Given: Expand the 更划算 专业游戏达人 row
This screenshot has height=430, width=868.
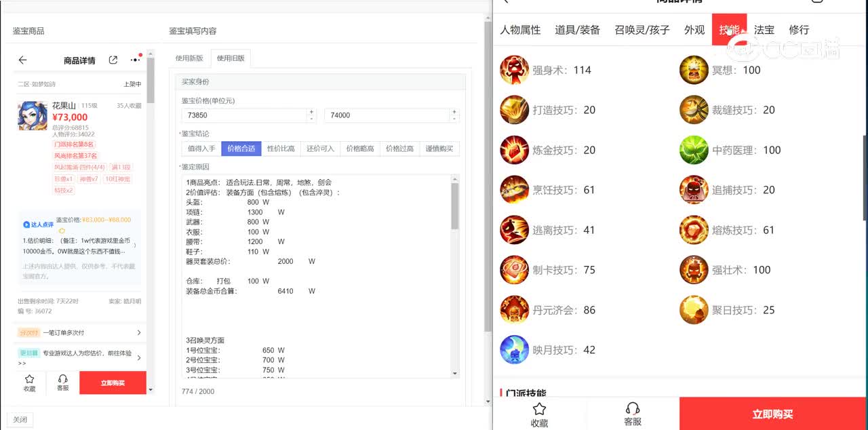Looking at the screenshot, I should [x=81, y=357].
